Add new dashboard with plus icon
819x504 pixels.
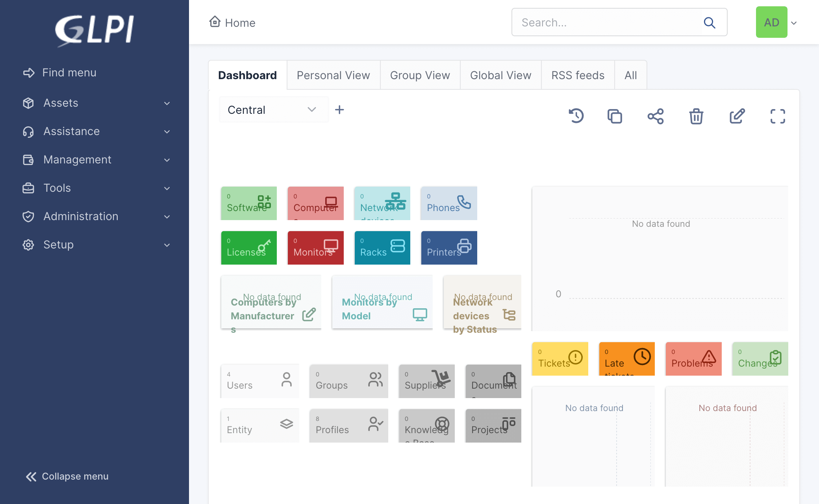point(339,110)
